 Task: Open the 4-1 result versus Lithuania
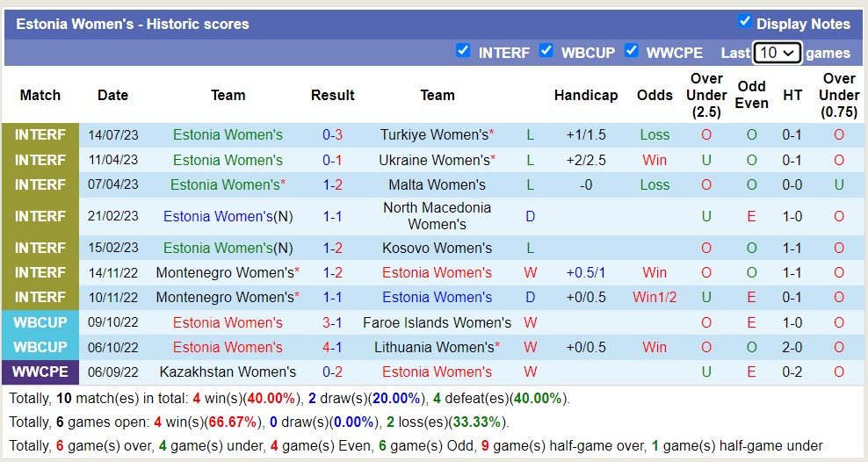(332, 347)
